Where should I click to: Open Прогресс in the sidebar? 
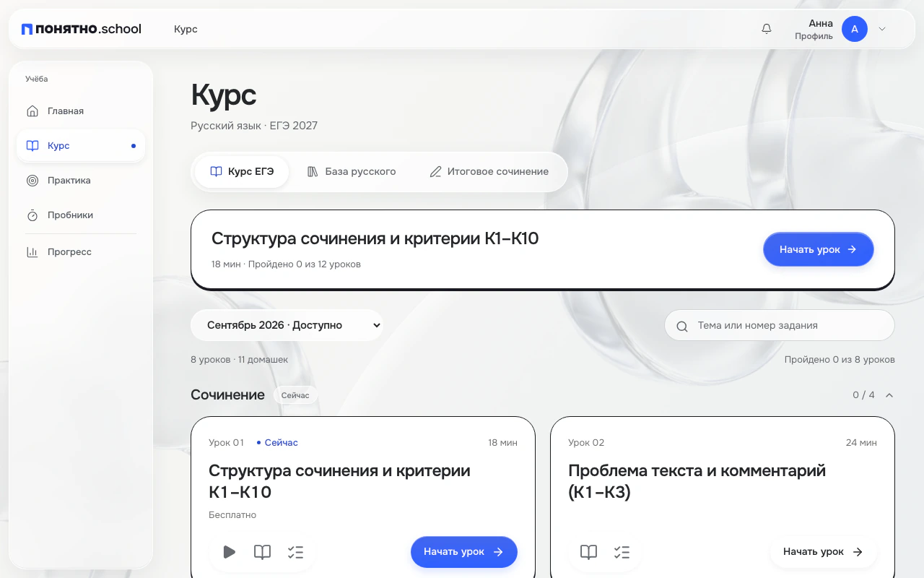(x=80, y=252)
